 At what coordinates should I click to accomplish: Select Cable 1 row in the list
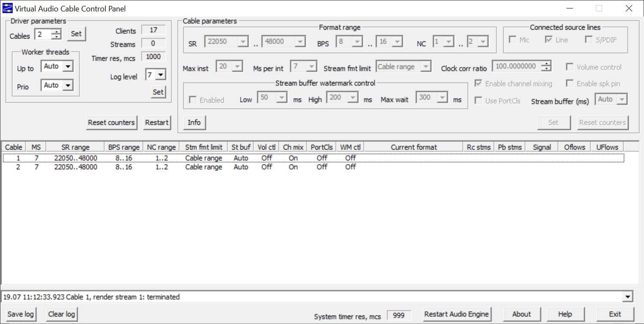313,158
